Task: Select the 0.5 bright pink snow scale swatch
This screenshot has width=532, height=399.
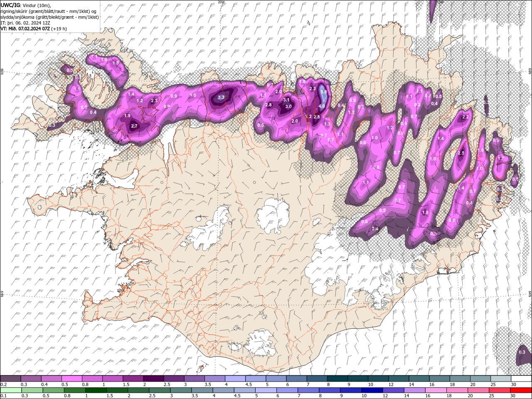Action: 72,379
